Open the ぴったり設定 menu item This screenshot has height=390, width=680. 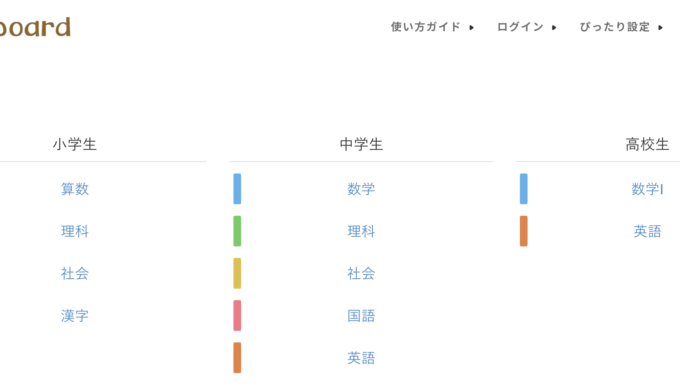(x=615, y=27)
